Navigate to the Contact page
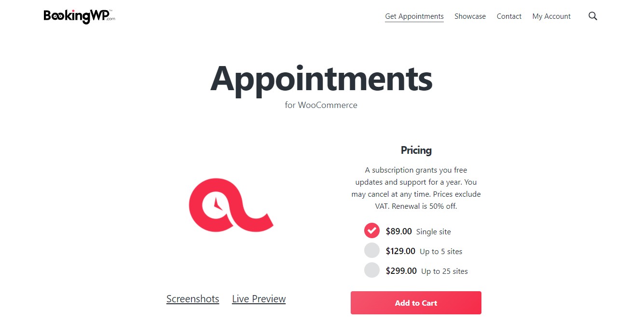The width and height of the screenshot is (644, 324). 509,16
